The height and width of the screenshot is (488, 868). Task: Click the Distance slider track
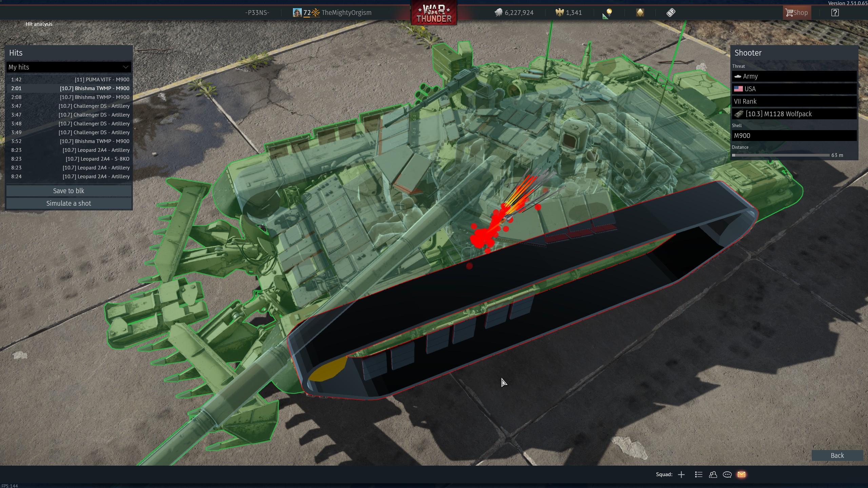pyautogui.click(x=781, y=155)
